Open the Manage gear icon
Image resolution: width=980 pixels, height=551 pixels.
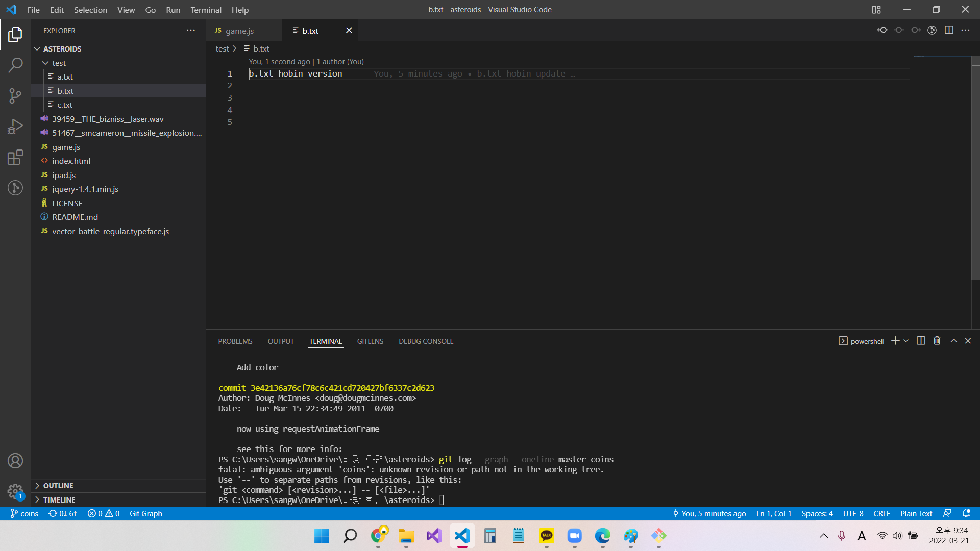click(x=15, y=492)
